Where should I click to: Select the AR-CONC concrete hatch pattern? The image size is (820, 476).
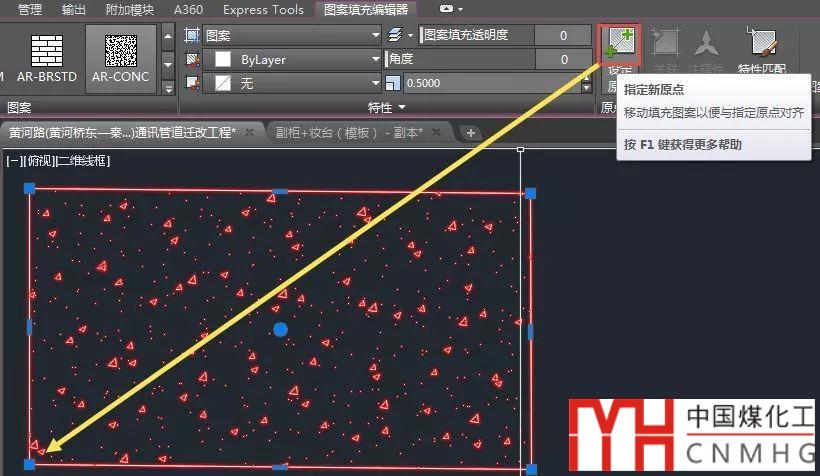[x=119, y=56]
